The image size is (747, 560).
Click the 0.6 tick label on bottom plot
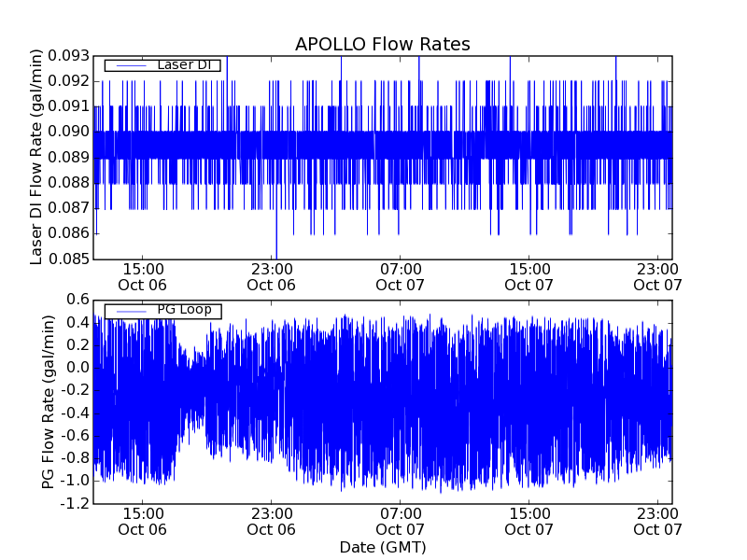coord(78,300)
